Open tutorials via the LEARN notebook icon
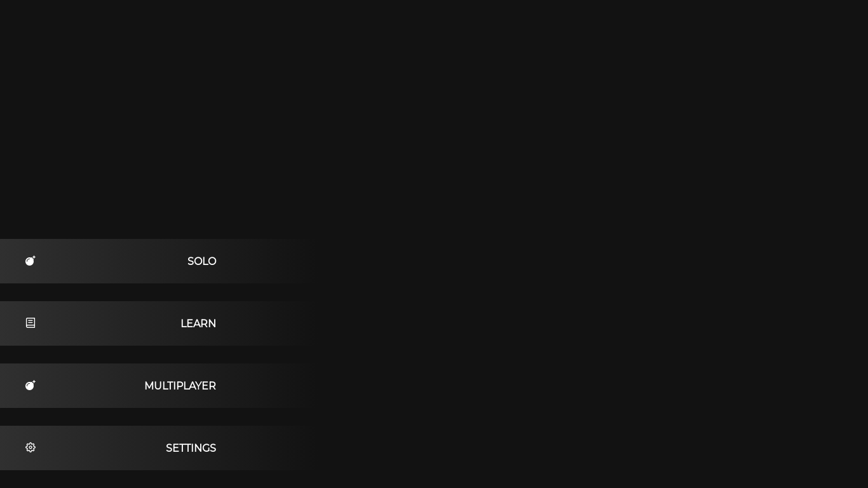This screenshot has height=488, width=868. [x=31, y=323]
